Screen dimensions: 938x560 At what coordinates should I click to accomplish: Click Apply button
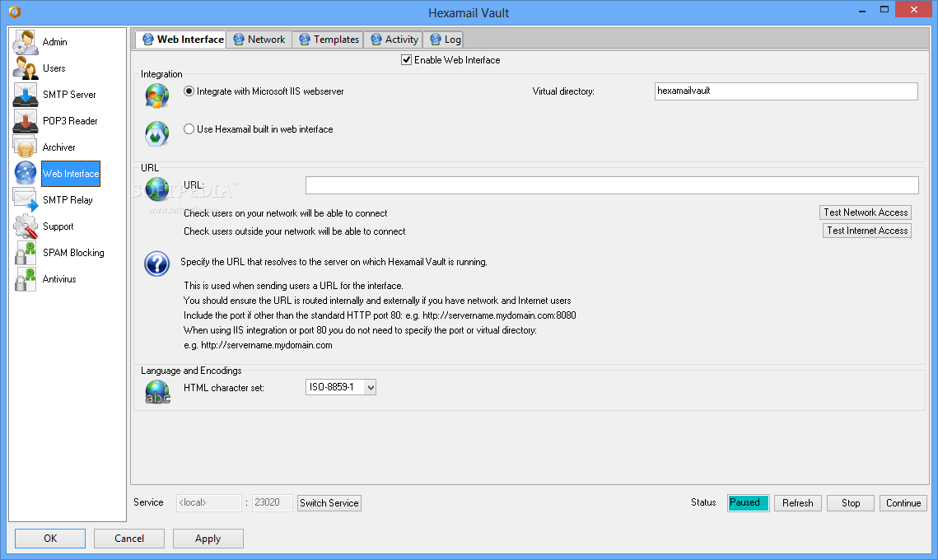(208, 539)
